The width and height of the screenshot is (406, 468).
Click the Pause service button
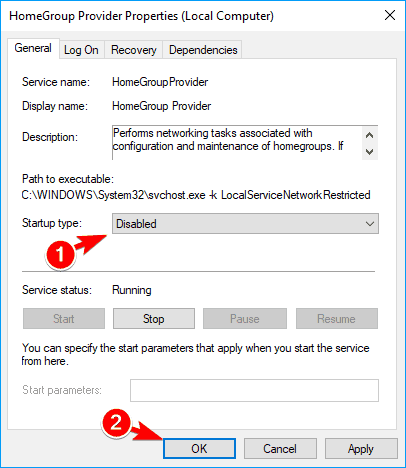tap(245, 319)
